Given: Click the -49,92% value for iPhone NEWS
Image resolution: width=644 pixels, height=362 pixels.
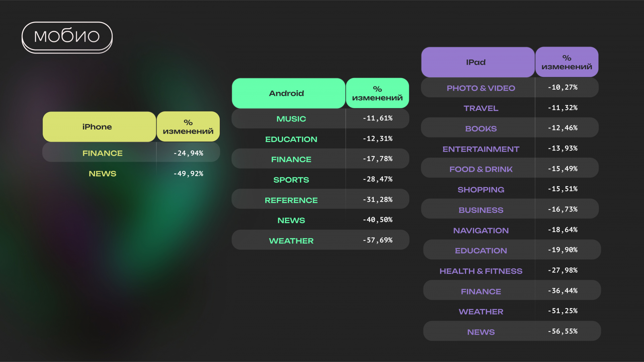Looking at the screenshot, I should point(188,174).
